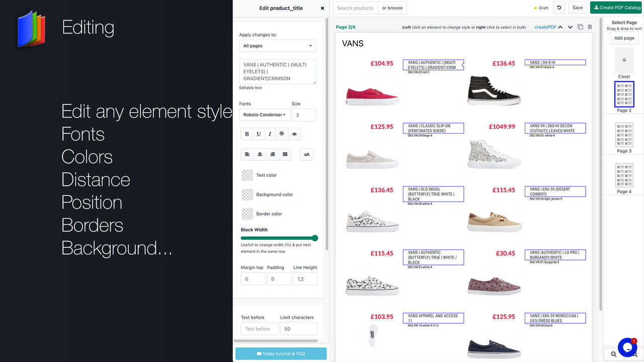Open the 'Apply changes to' pages dropdown
The width and height of the screenshot is (644, 362).
(278, 45)
